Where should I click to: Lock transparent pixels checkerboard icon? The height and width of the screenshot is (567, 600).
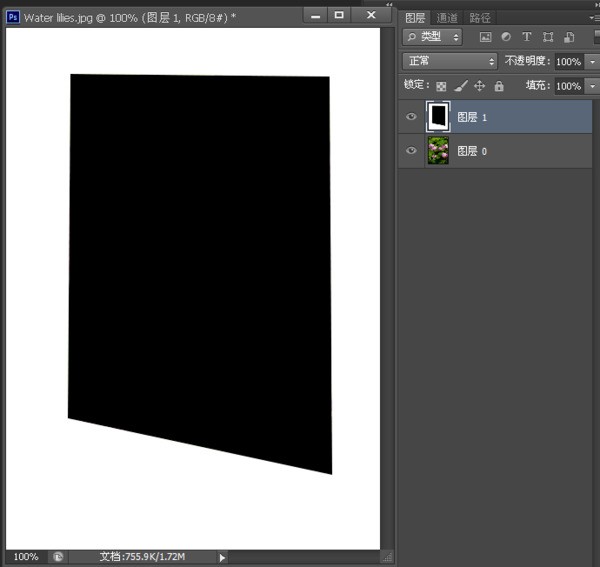[x=441, y=86]
